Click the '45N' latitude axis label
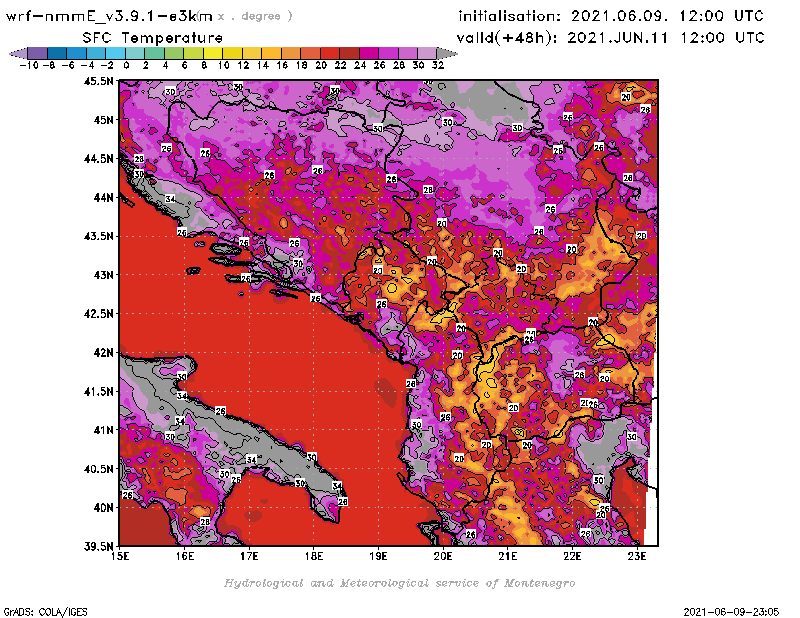This screenshot has width=800, height=618. point(103,120)
